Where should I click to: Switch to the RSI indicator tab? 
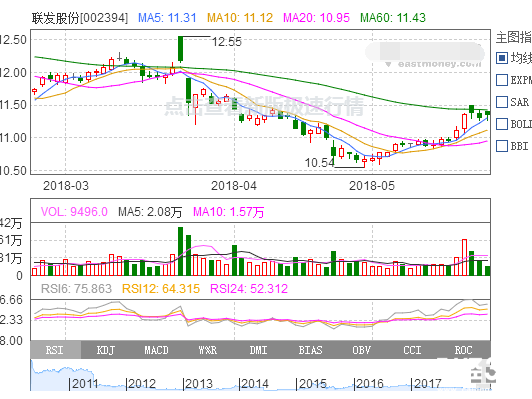click(x=56, y=350)
